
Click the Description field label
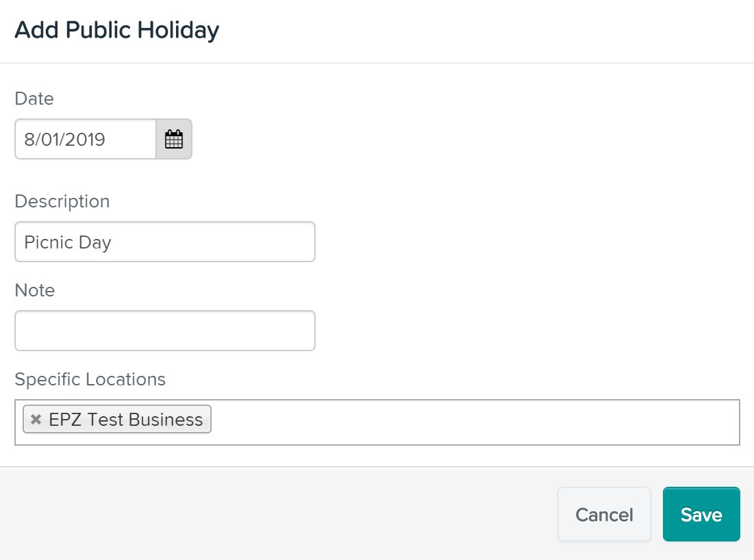click(62, 201)
